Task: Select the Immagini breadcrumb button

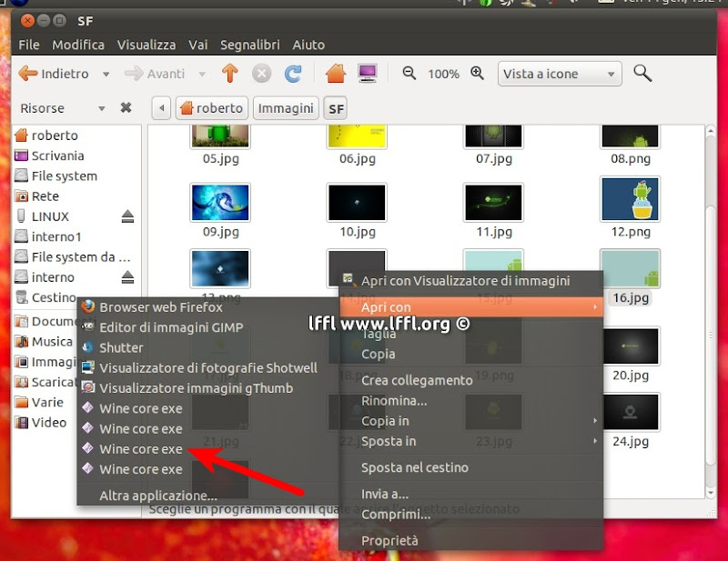Action: coord(286,107)
